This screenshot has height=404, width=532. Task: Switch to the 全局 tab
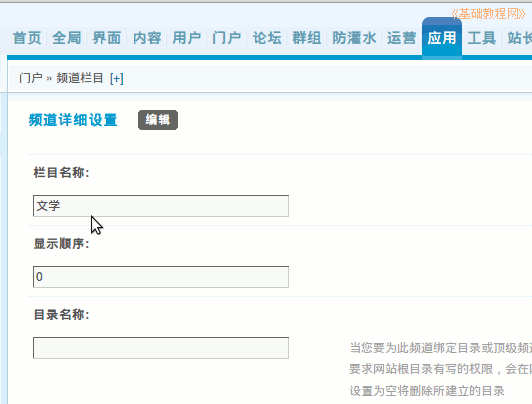(x=67, y=38)
